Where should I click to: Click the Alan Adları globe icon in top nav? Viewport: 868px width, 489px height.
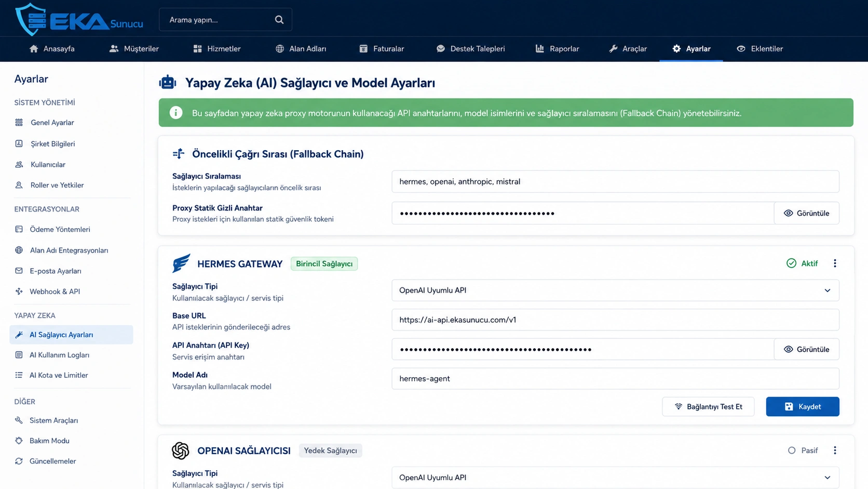click(x=280, y=49)
